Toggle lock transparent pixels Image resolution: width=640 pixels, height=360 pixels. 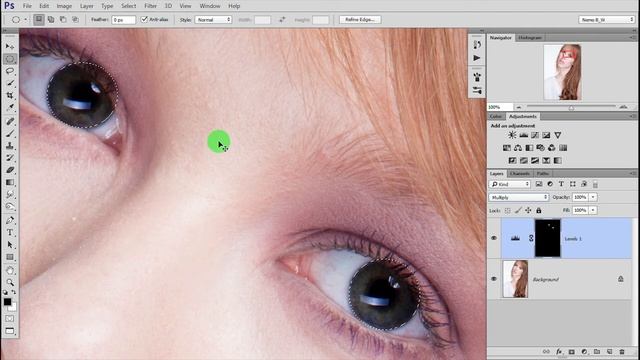pos(507,211)
